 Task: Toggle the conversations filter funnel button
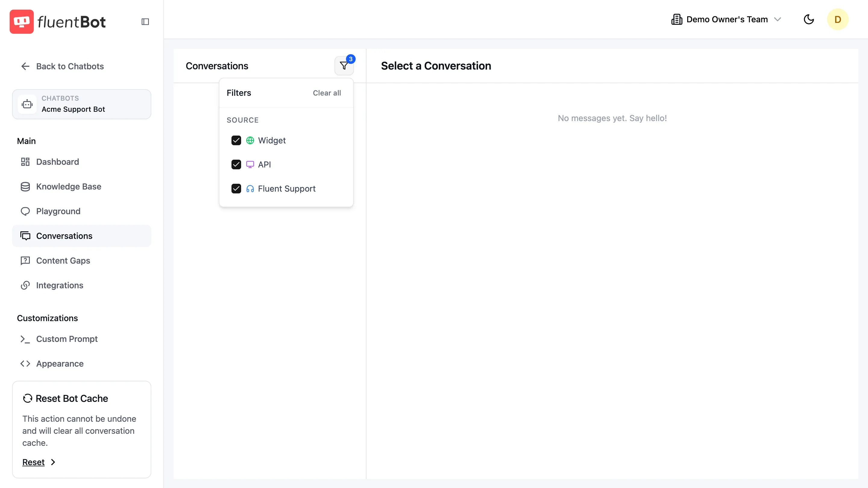pyautogui.click(x=344, y=66)
